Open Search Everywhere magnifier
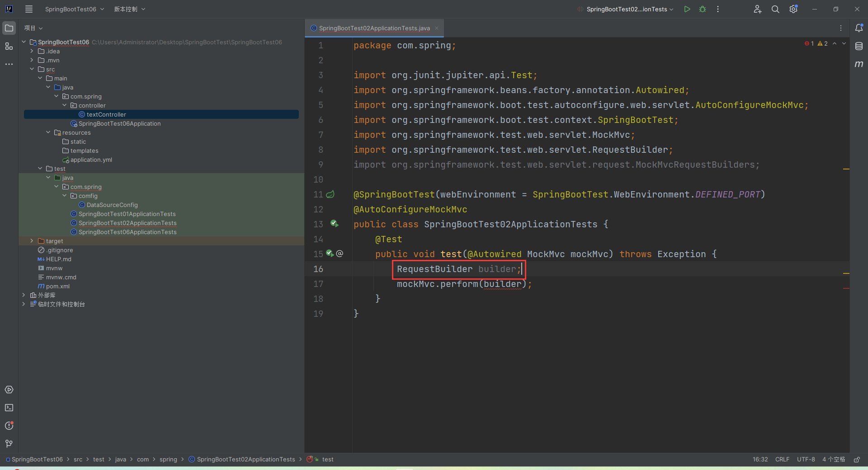The height and width of the screenshot is (470, 868). point(775,9)
